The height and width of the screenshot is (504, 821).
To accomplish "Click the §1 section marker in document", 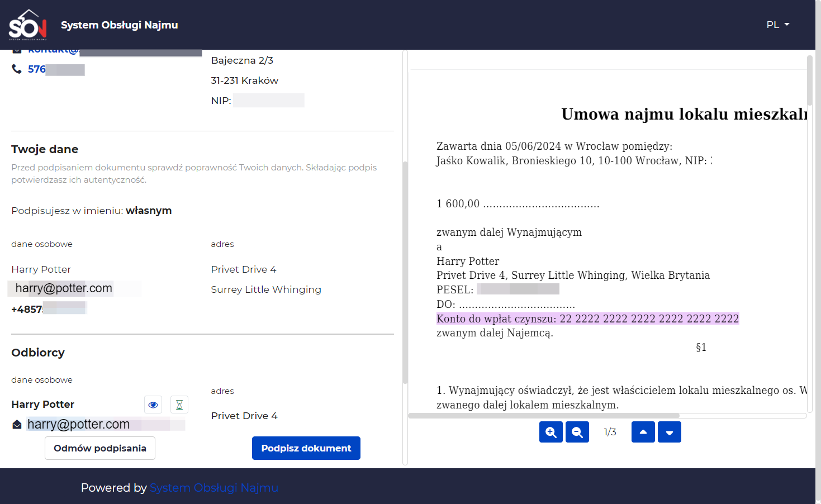I will tap(701, 348).
